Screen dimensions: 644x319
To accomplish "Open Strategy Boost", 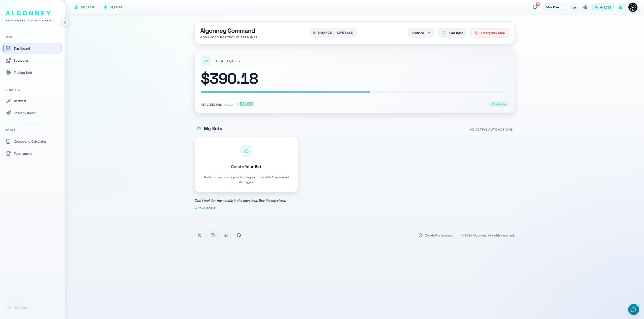I will [32, 113].
